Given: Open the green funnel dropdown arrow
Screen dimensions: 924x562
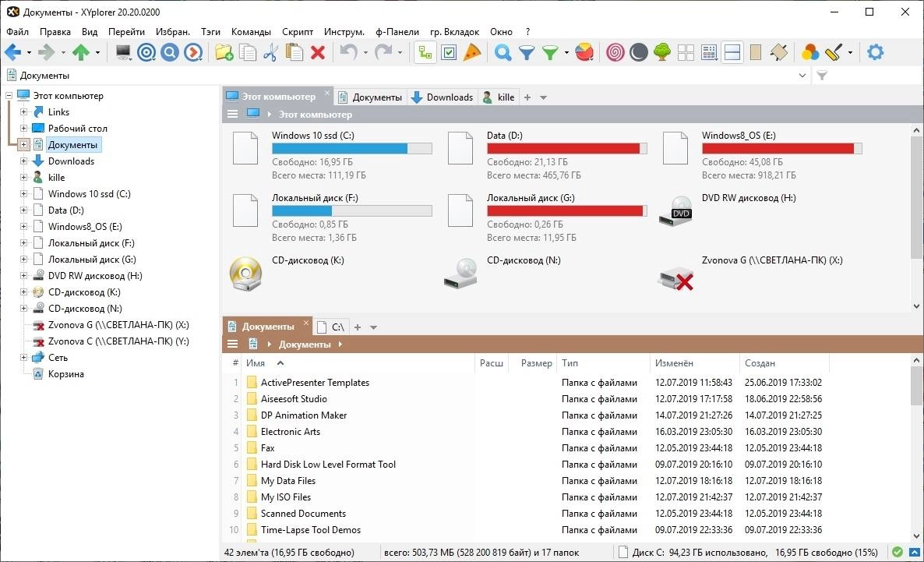Looking at the screenshot, I should 566,53.
